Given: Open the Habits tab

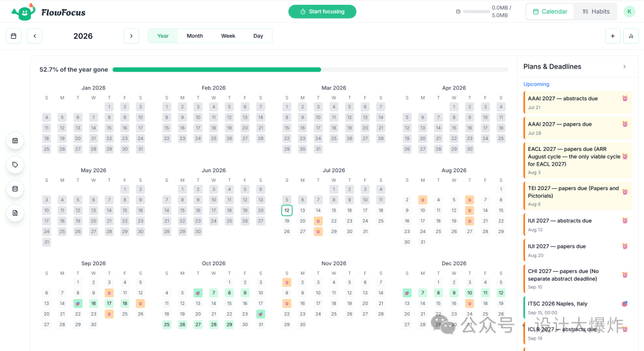Looking at the screenshot, I should (596, 11).
